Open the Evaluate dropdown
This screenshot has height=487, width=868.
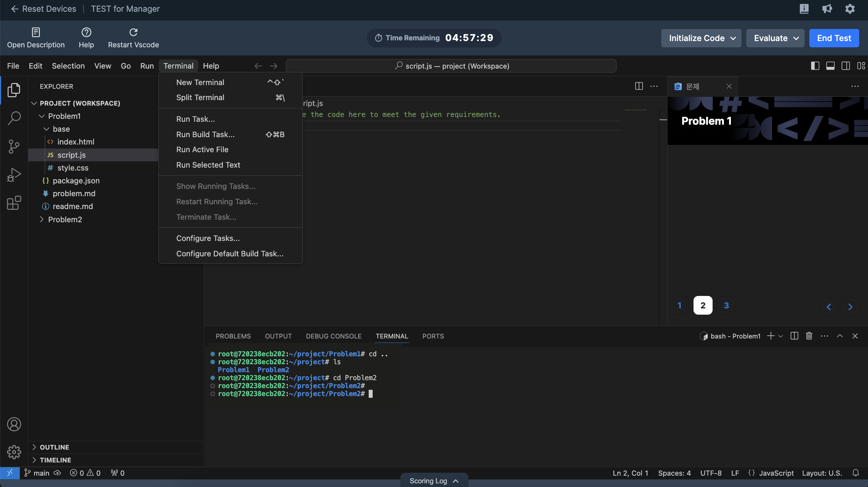click(x=775, y=38)
